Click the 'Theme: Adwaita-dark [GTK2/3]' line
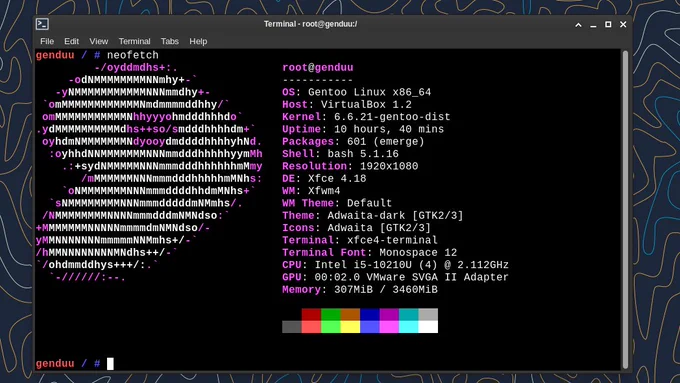Viewport: 680px width, 383px height. [x=373, y=216]
